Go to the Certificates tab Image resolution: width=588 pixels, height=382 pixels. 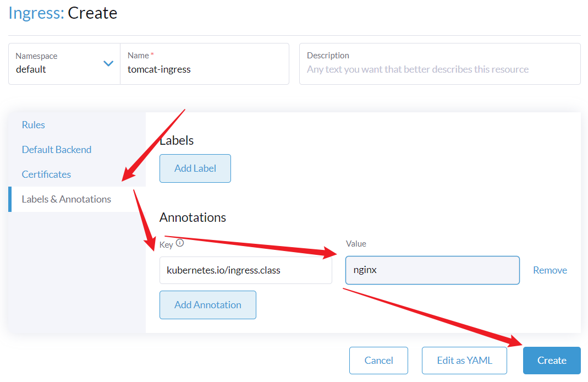point(46,174)
